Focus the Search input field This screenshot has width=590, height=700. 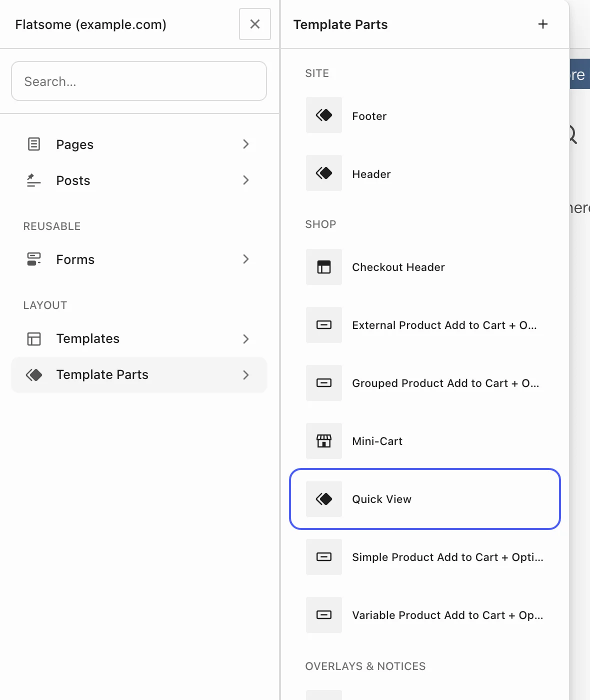point(139,81)
